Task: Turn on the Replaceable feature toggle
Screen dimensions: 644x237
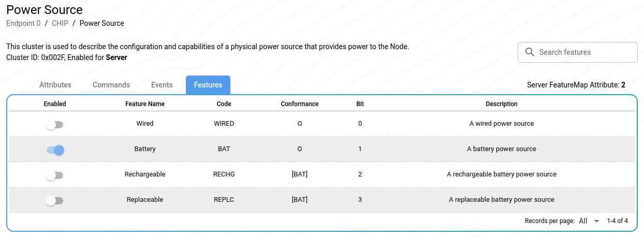Action: click(x=54, y=201)
